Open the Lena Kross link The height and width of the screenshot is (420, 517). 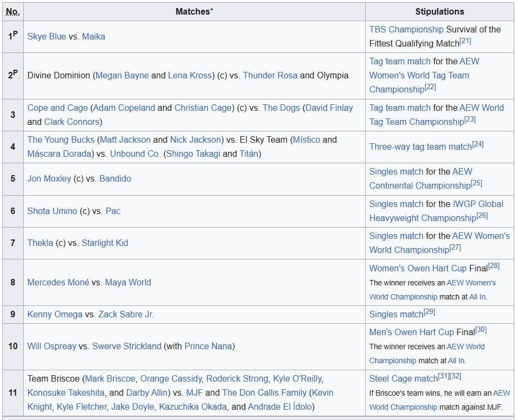[190, 76]
